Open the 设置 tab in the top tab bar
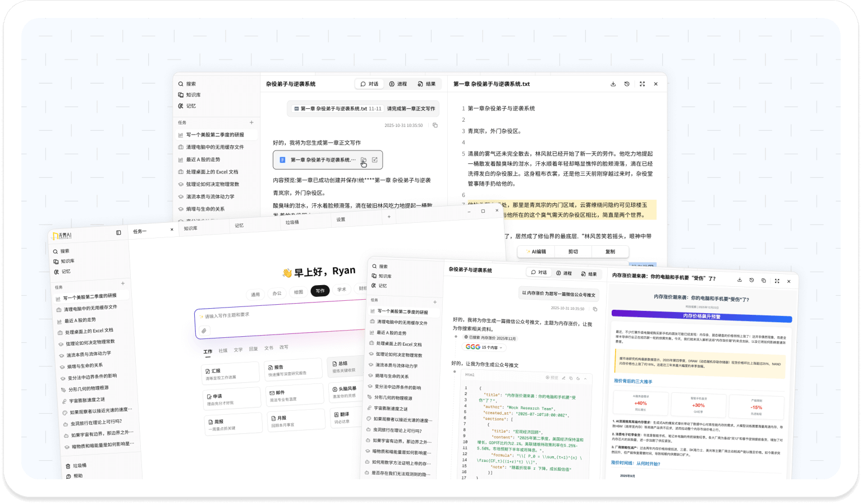862x504 pixels. (x=341, y=219)
